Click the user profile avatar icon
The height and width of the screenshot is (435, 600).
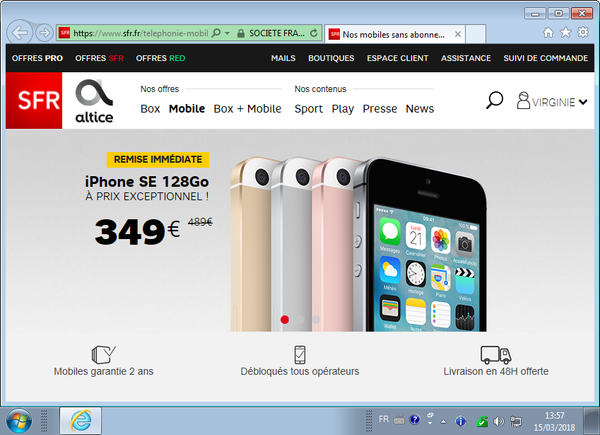[x=523, y=100]
